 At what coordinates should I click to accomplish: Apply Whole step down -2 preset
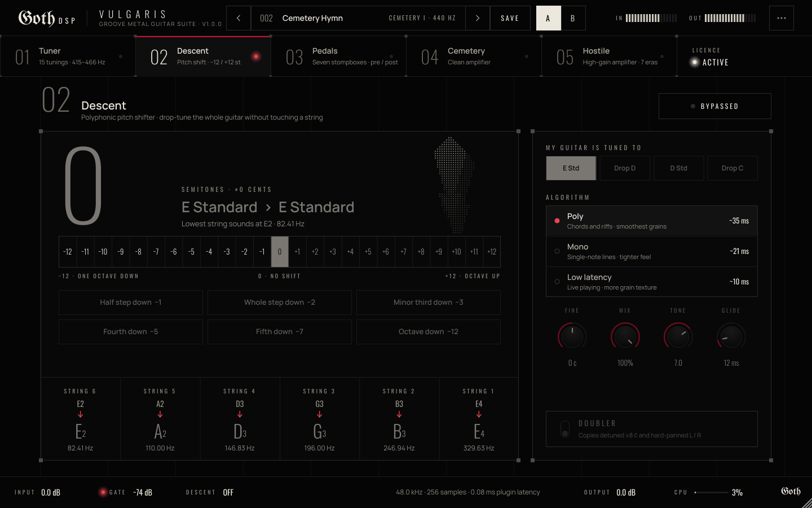tap(280, 303)
